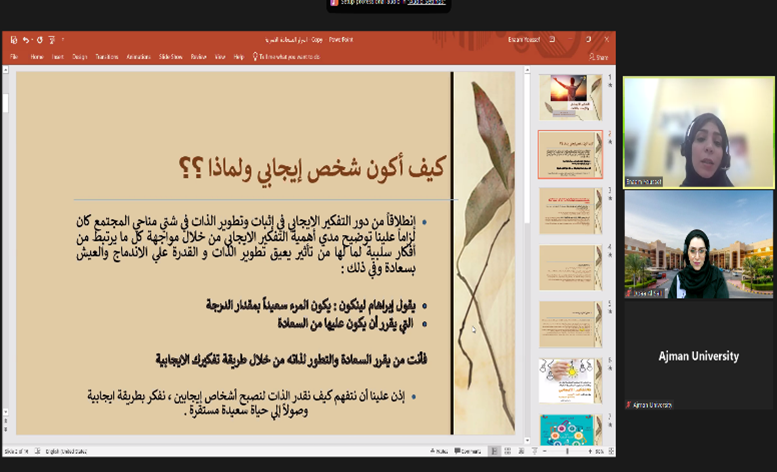Open the Transitions ribbon tab
Screen dimensions: 777x472
coord(107,57)
